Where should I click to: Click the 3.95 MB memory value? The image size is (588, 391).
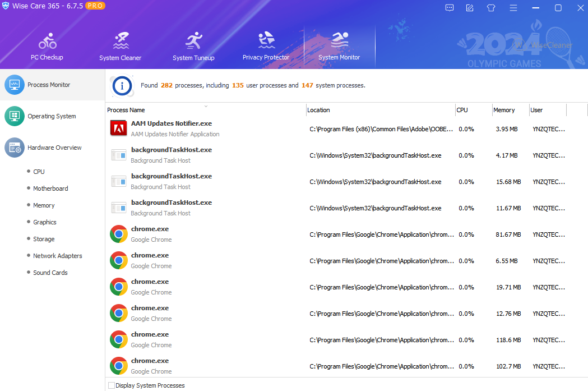pyautogui.click(x=507, y=129)
